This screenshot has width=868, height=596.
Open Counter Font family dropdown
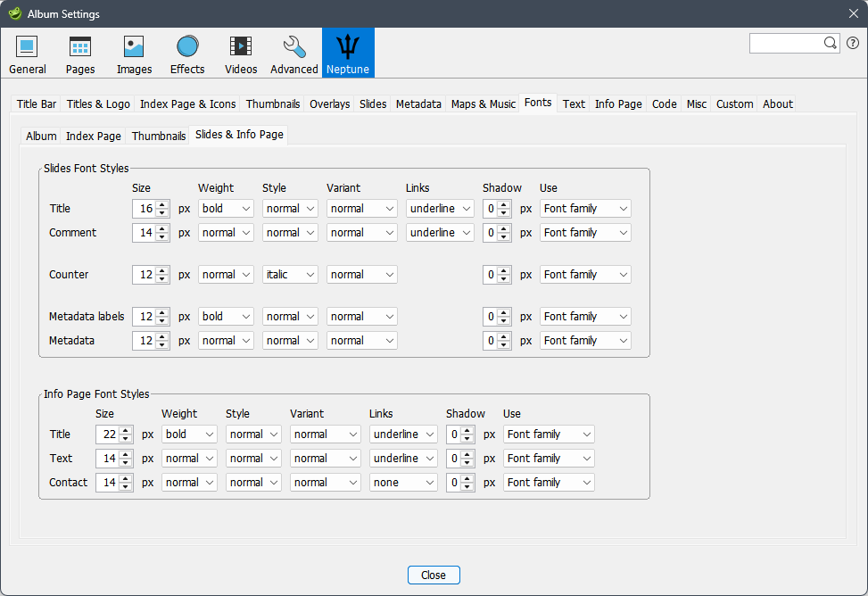point(586,275)
